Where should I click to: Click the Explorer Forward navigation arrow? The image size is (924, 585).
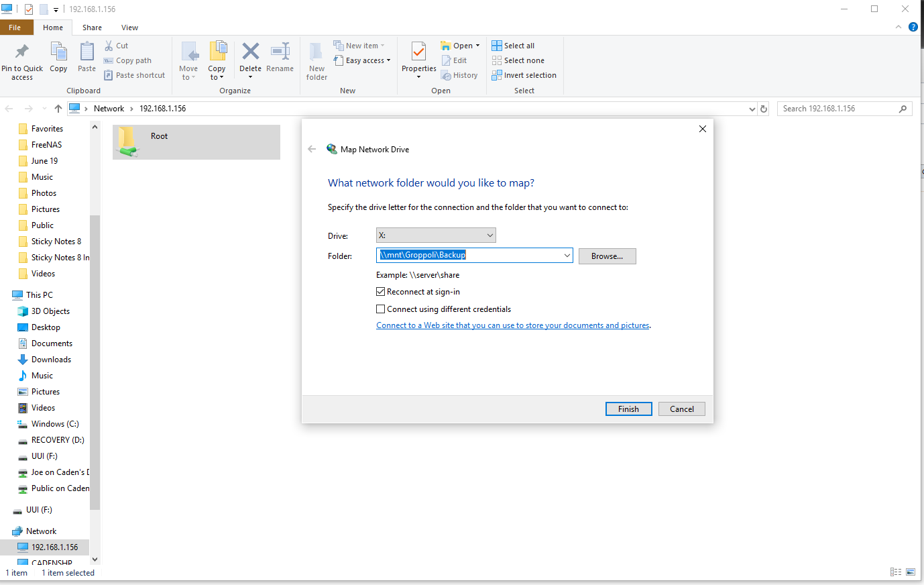[28, 109]
